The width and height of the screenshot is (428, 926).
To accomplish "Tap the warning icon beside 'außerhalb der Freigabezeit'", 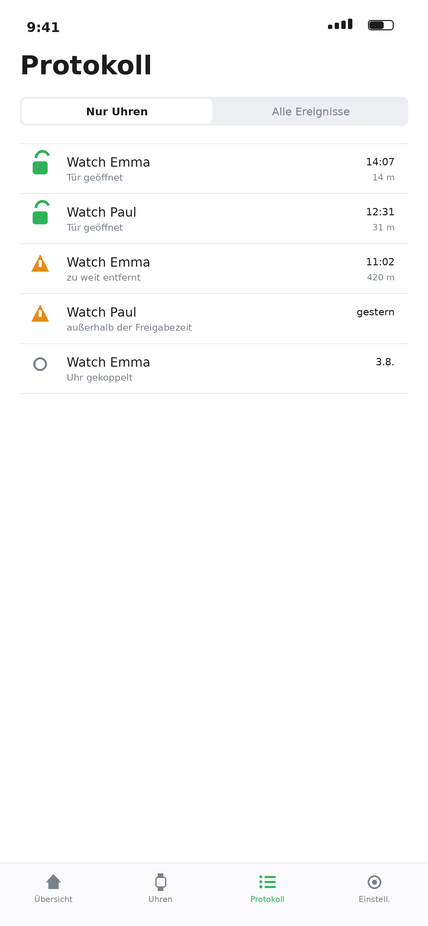I will click(40, 314).
